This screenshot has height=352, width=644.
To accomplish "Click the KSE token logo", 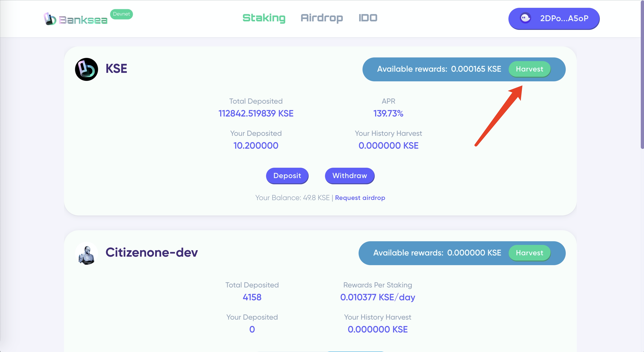I will coord(87,69).
